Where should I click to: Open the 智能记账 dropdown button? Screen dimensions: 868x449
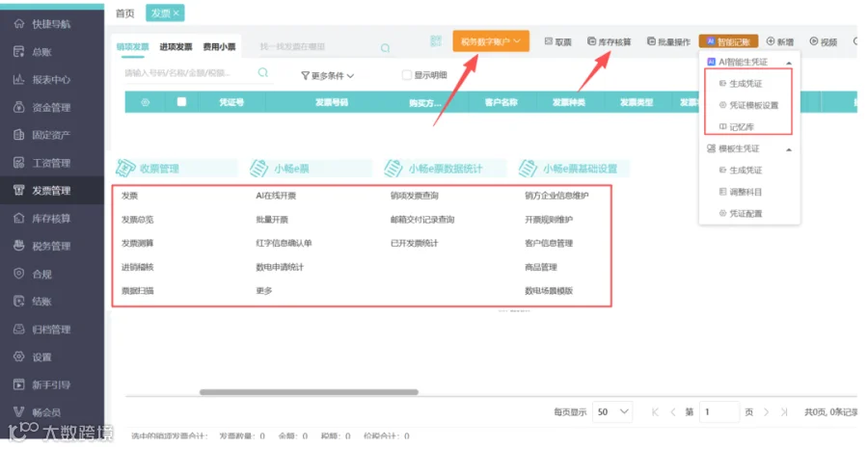(728, 42)
